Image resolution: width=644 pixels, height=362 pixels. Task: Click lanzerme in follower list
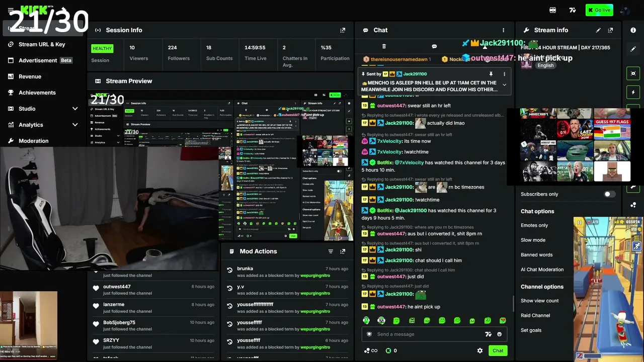pyautogui.click(x=114, y=305)
